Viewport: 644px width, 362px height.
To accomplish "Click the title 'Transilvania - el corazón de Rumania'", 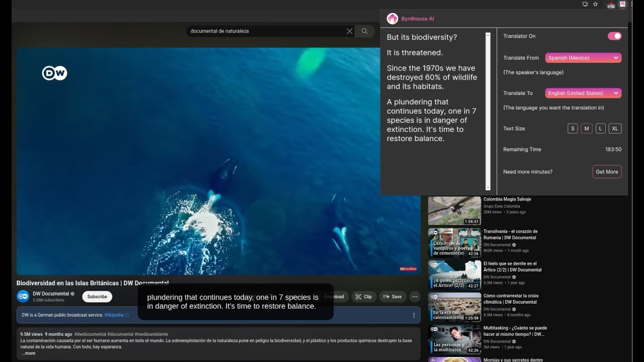I will (x=510, y=235).
